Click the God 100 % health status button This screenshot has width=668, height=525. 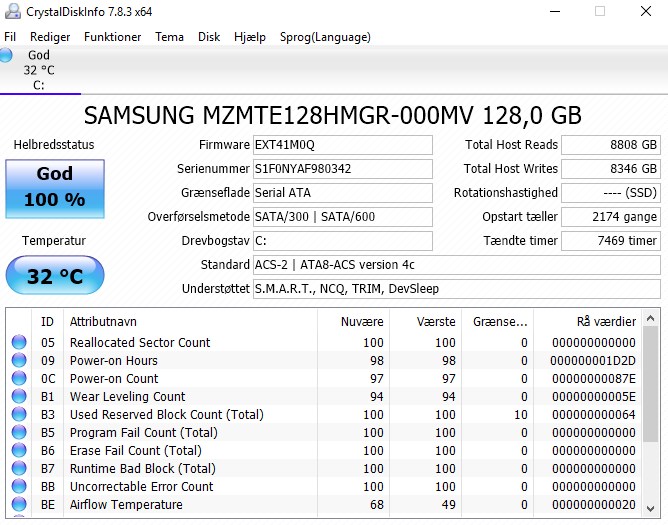click(54, 187)
